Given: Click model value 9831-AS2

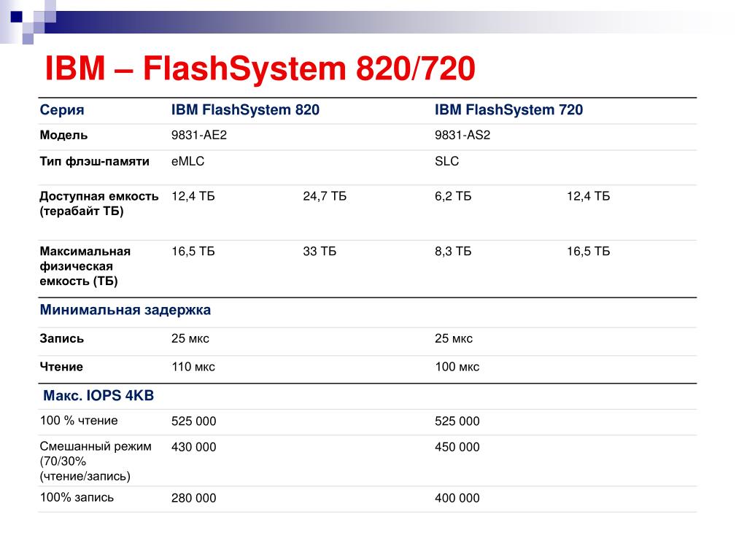Looking at the screenshot, I should click(x=462, y=135).
